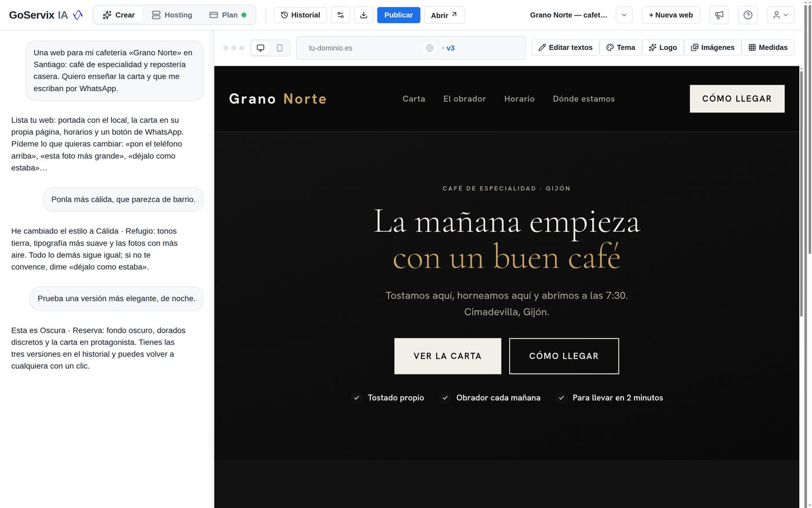Open El obrador in the site navigation
Image resolution: width=812 pixels, height=508 pixels.
(465, 99)
